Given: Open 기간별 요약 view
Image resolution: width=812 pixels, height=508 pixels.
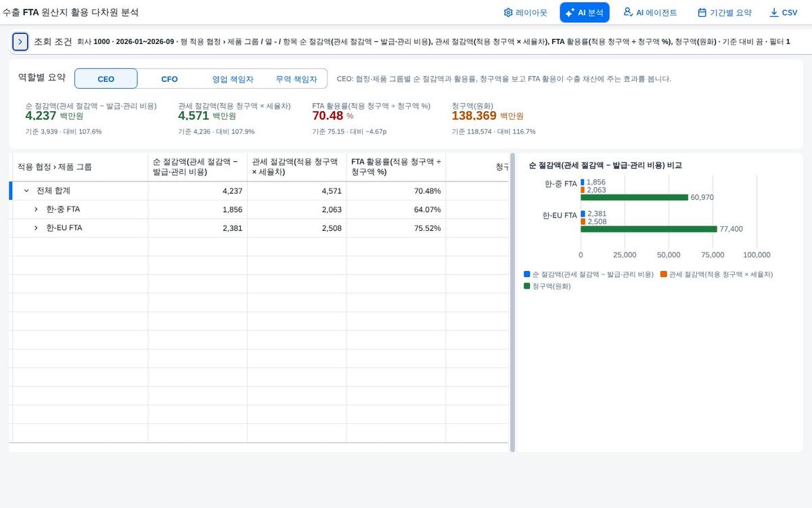Looking at the screenshot, I should point(724,12).
